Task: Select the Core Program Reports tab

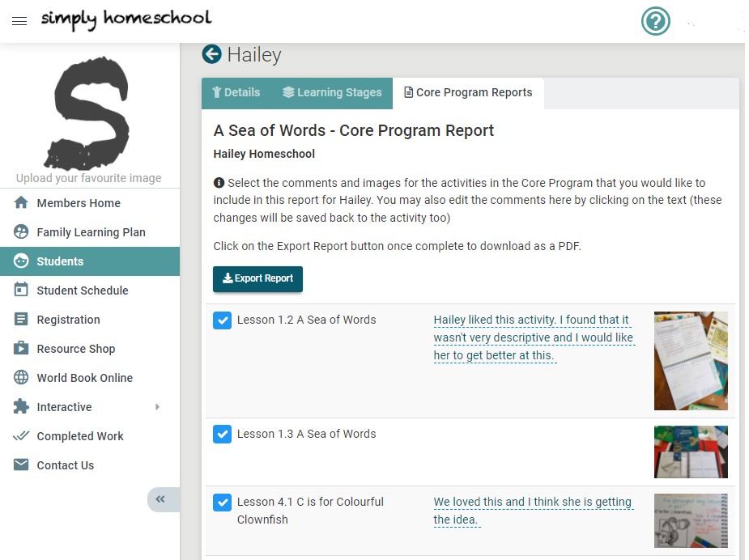Action: (x=468, y=92)
